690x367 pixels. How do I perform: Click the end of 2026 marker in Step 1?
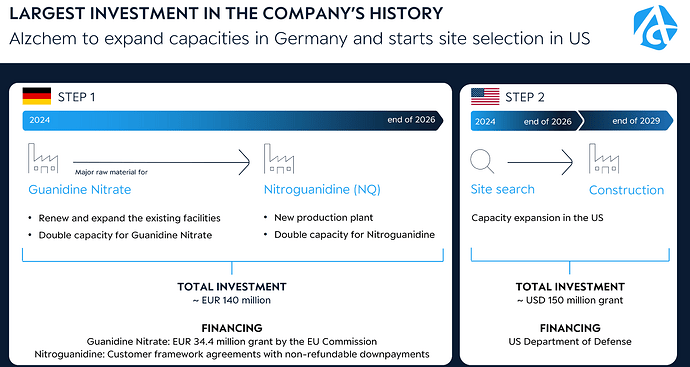(x=411, y=120)
